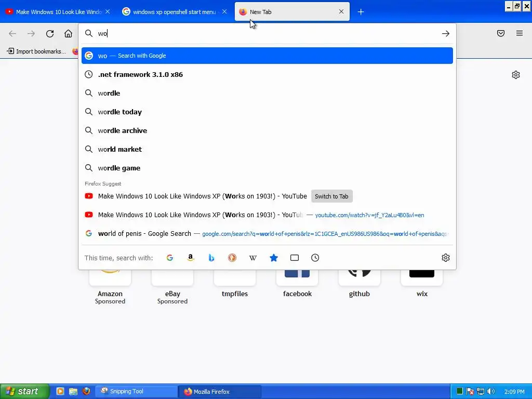Search this time with Amazon icon
The image size is (532, 399).
191,258
